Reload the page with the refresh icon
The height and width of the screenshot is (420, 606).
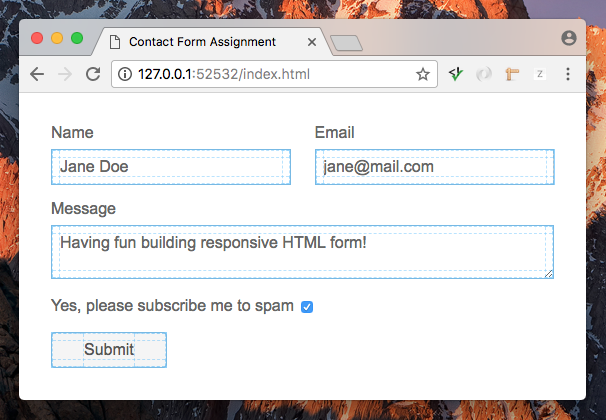coord(93,74)
